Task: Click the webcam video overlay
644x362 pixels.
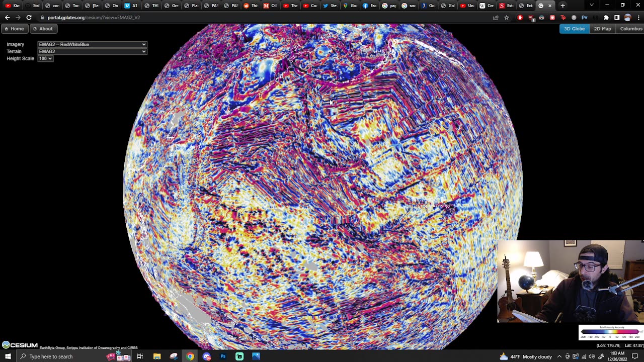Action: tap(571, 281)
